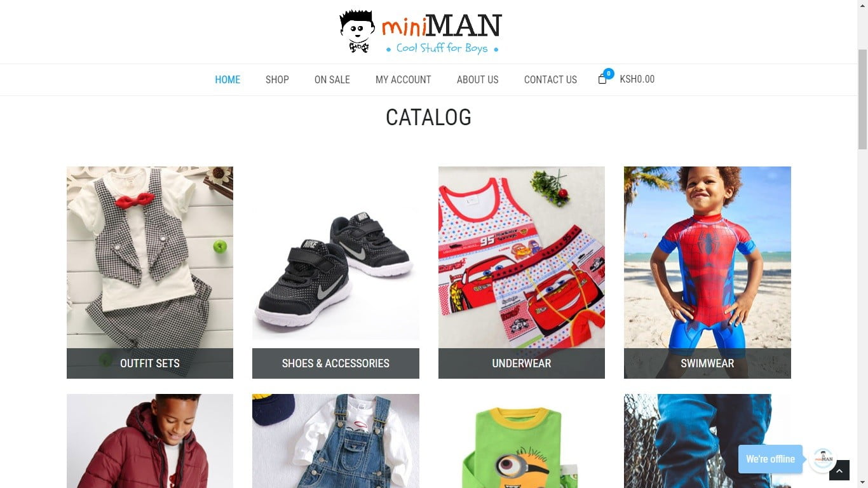
Task: Open the My Account menu
Action: coord(403,79)
